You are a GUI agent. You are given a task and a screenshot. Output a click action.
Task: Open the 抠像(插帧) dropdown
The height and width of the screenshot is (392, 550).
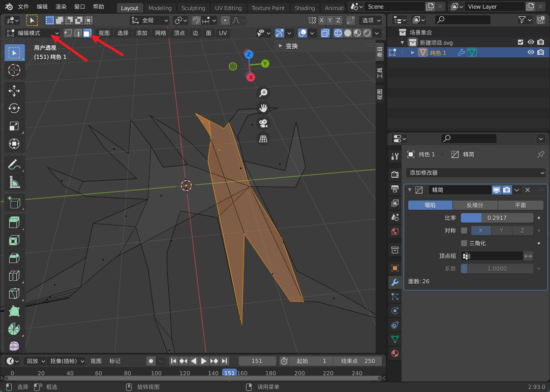point(67,361)
